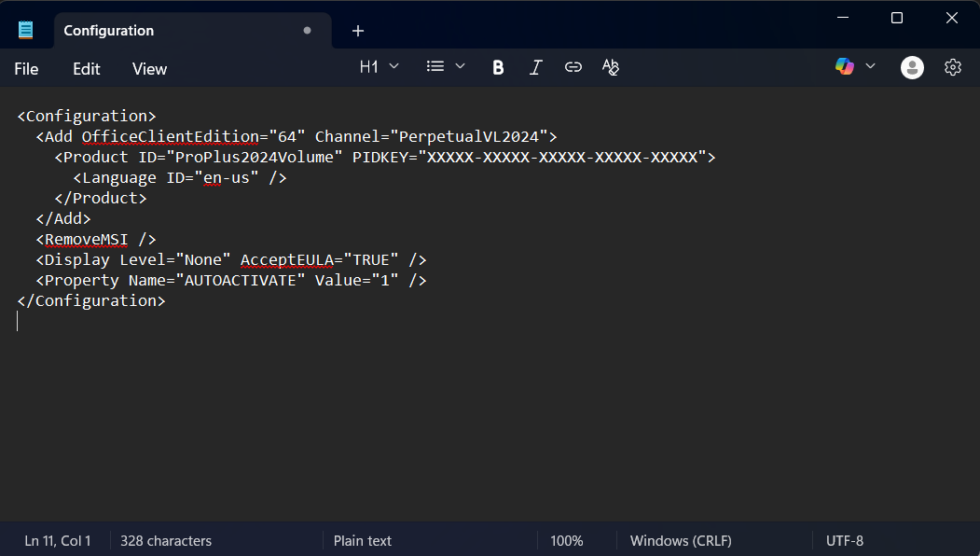
Task: Open Notepad settings gear
Action: click(952, 67)
